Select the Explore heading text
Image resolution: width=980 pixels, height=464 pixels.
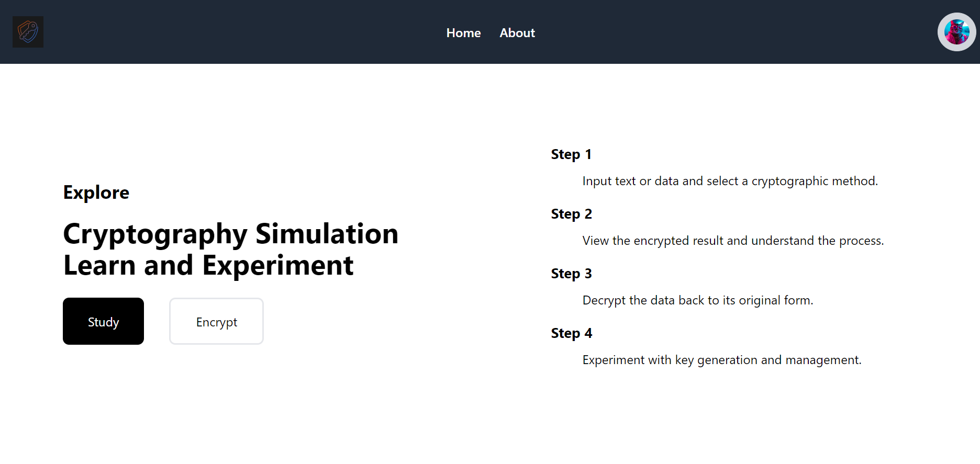pos(96,193)
